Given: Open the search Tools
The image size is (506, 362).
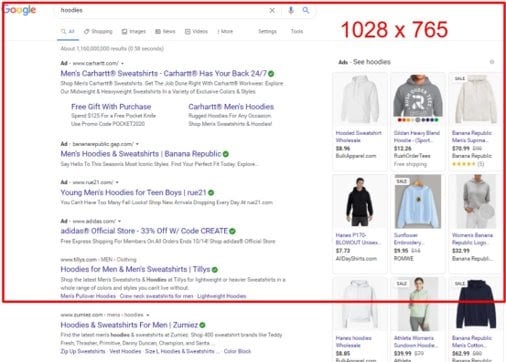Looking at the screenshot, I should 297,31.
